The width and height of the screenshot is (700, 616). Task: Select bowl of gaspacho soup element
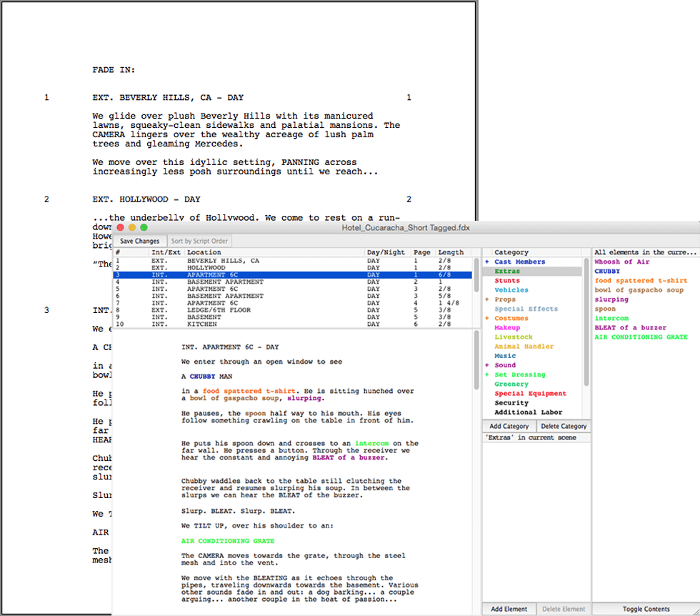(x=639, y=290)
